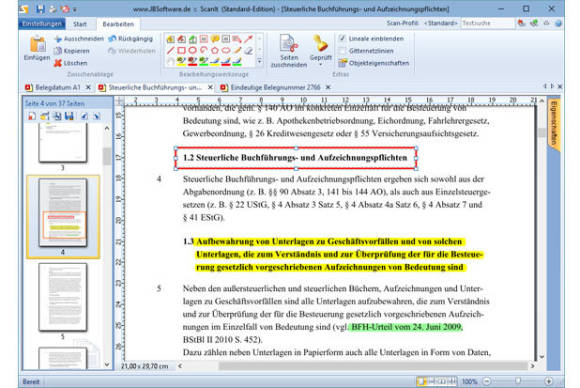
Task: Click the Geprüft stamp button
Action: coord(320,48)
